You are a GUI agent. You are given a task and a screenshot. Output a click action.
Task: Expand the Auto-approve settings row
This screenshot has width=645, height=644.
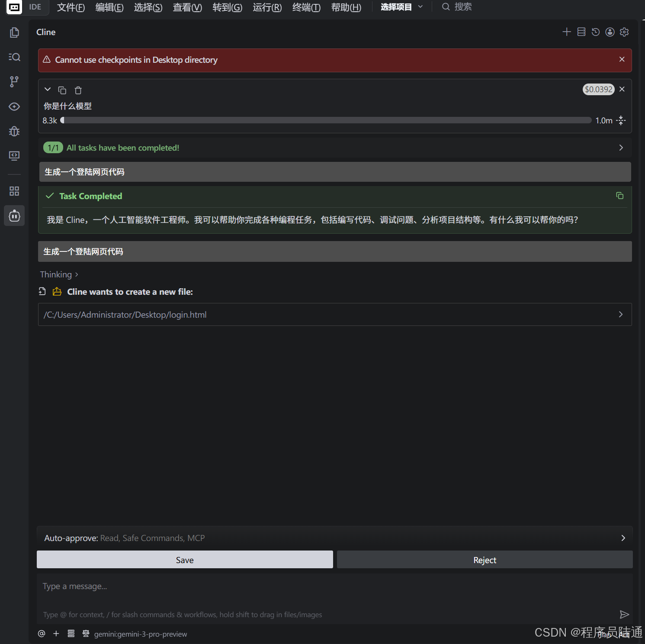(623, 538)
